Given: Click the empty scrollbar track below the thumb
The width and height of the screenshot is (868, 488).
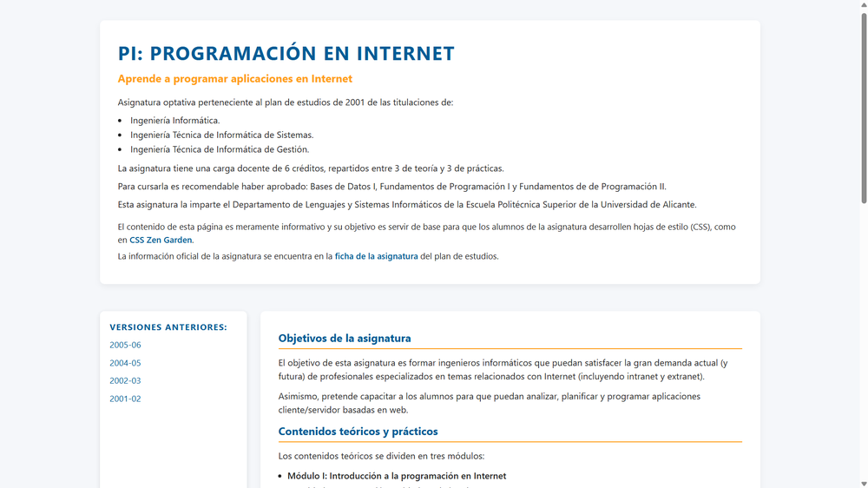Looking at the screenshot, I should coord(863,347).
